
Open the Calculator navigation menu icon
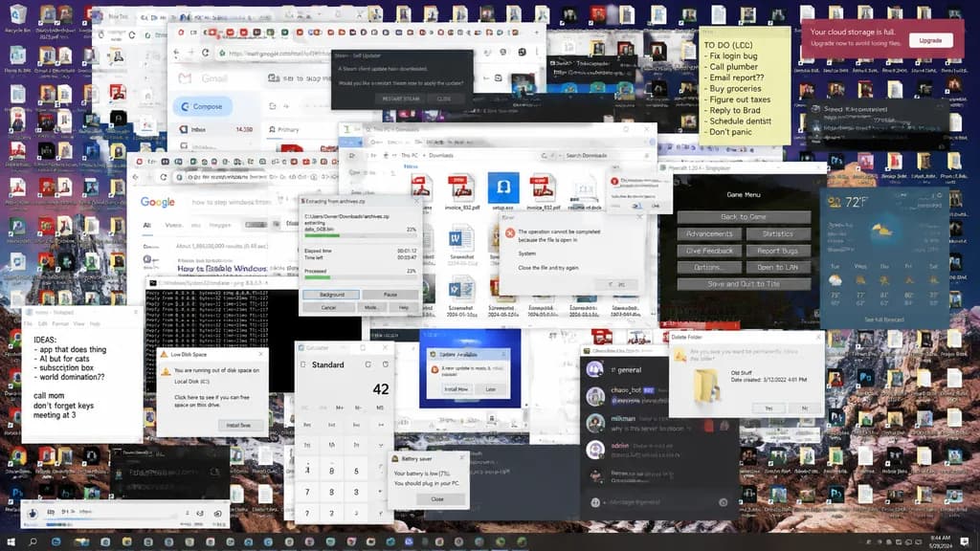pyautogui.click(x=303, y=364)
